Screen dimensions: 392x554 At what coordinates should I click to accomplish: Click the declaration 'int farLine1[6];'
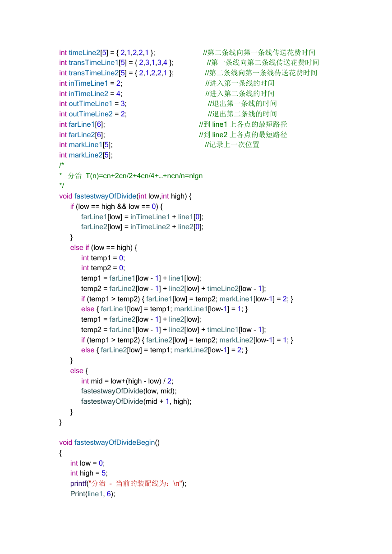pyautogui.click(x=82, y=125)
